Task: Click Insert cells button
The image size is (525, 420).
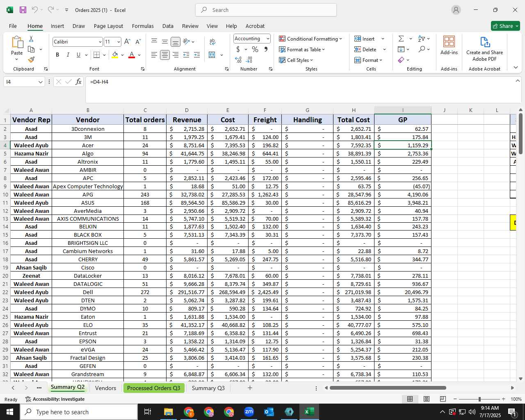Action: 365,39
